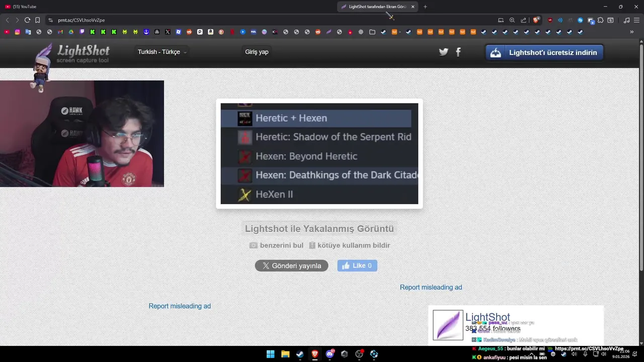Click the LightShot page thumbnail in followers widget
The image size is (644, 362).
[448, 325]
